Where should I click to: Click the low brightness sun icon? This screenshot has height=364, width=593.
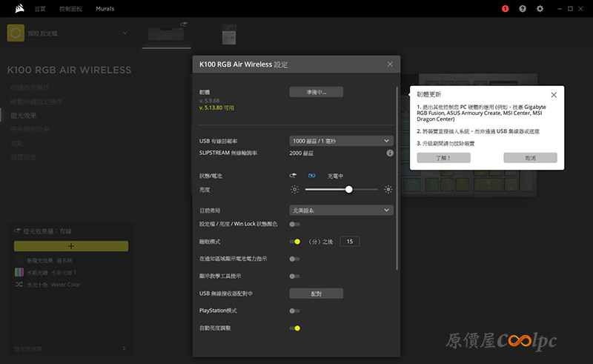coord(294,189)
